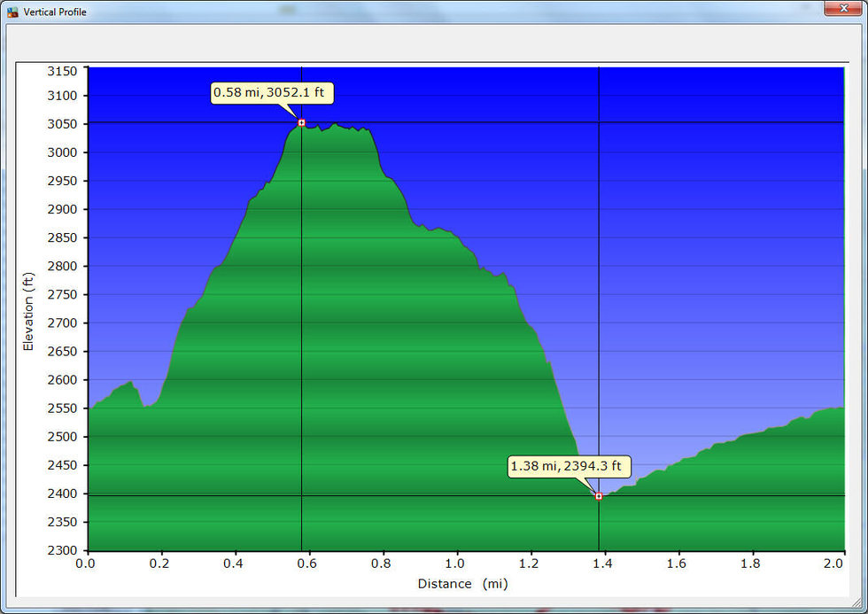The image size is (868, 614).
Task: Click the window resize grip corner
Action: (x=856, y=603)
